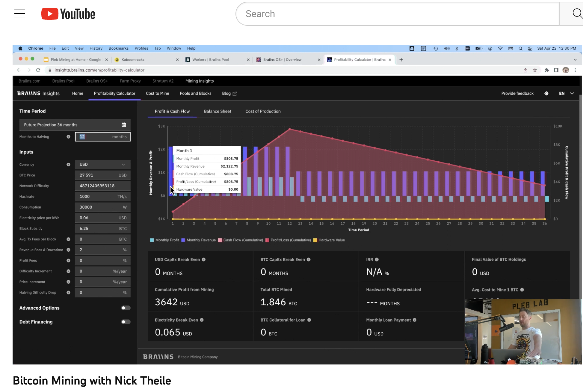Turn on the Debt Financing toggle
583x392 pixels.
tap(126, 322)
